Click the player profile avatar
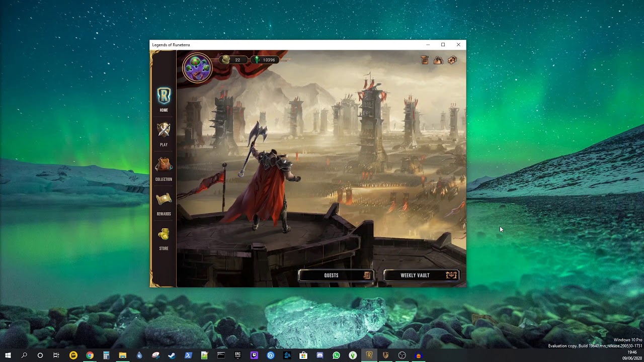 click(197, 68)
